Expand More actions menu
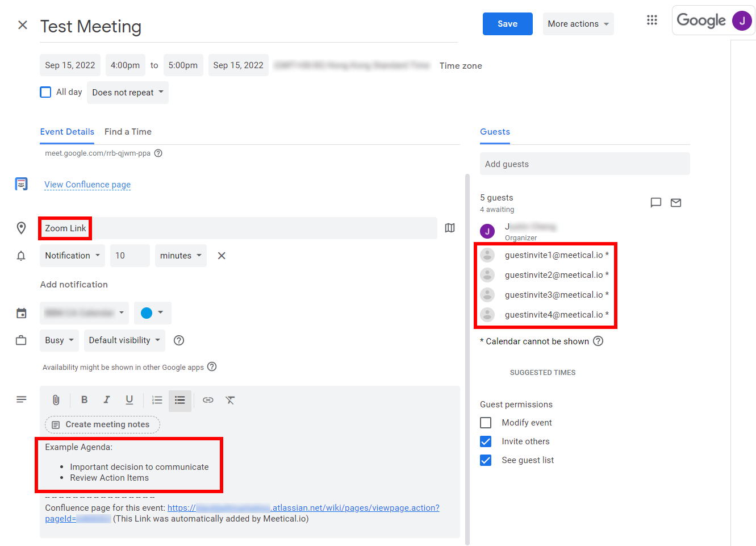Viewport: 756px width, 546px height. pos(578,24)
